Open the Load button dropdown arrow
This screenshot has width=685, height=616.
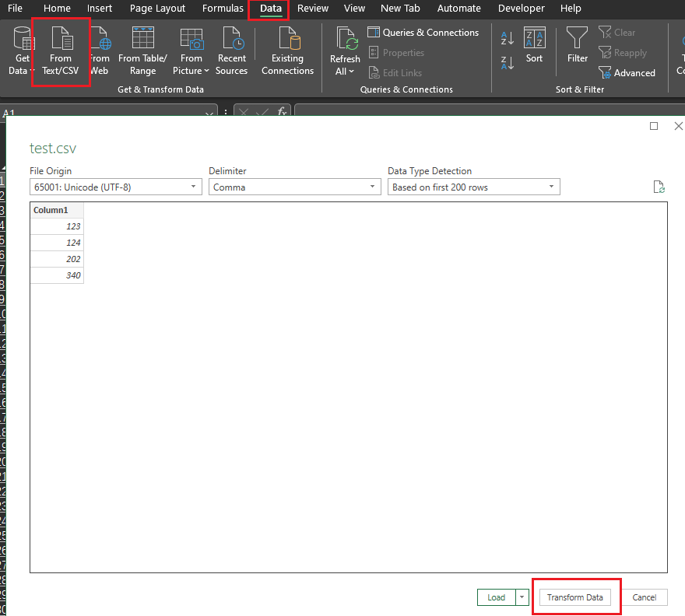pos(522,597)
